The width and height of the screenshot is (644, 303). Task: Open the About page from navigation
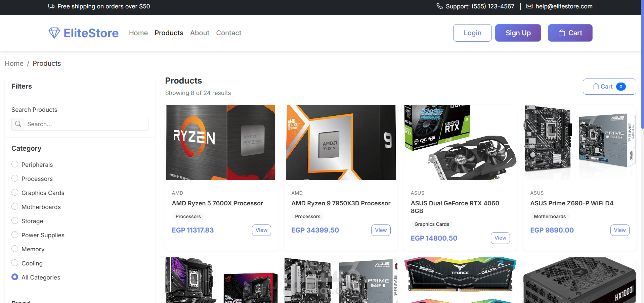tap(200, 33)
